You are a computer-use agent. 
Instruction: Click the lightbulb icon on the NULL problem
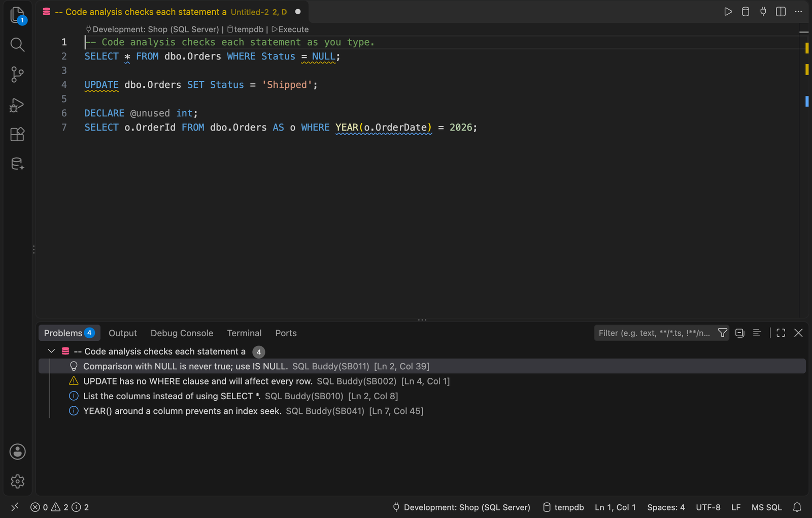click(74, 366)
